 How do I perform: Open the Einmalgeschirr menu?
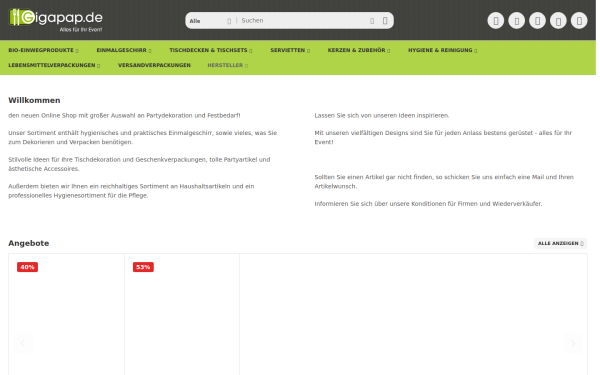124,50
